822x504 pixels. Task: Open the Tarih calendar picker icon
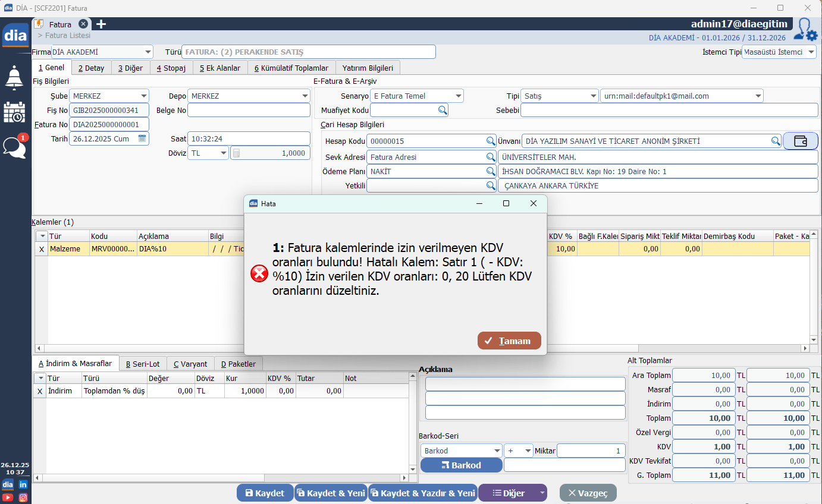tap(142, 138)
